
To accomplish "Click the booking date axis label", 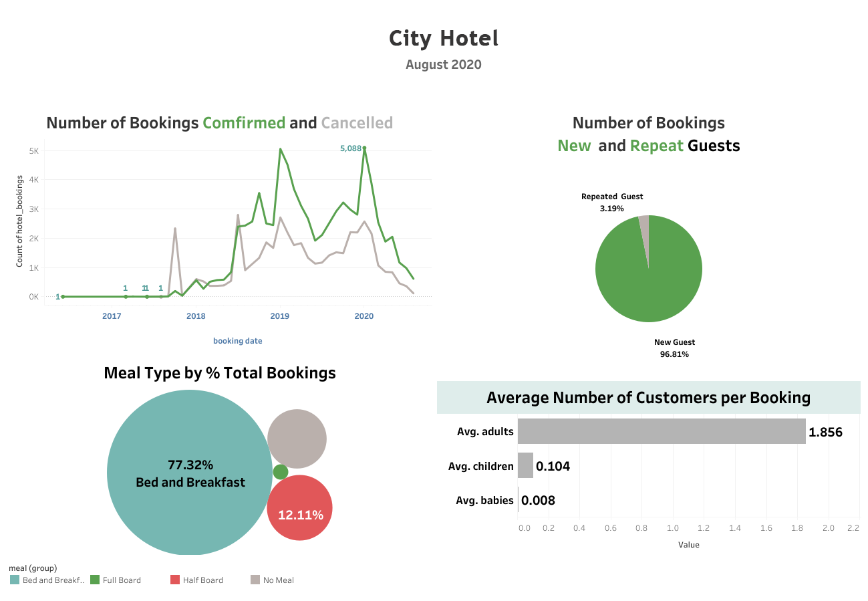I will (x=237, y=340).
